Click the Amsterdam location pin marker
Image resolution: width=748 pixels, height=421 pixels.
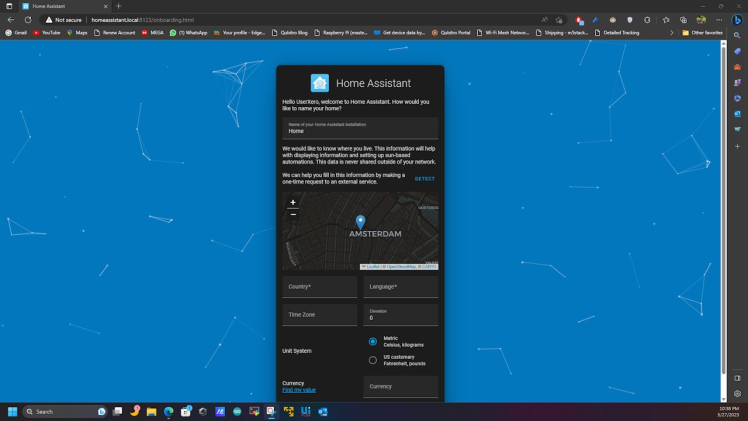(x=360, y=222)
